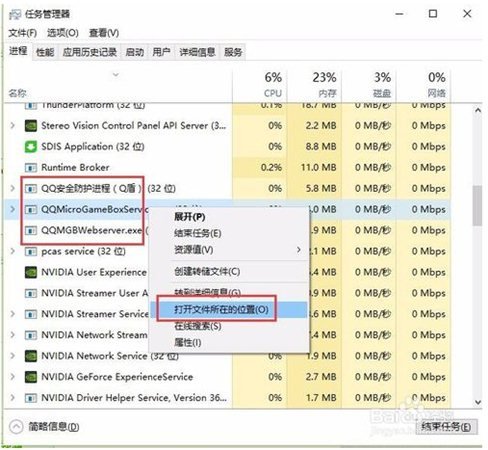Click the 0.2% CPU value for Runtime Broker
The height and width of the screenshot is (450, 488).
(x=271, y=167)
